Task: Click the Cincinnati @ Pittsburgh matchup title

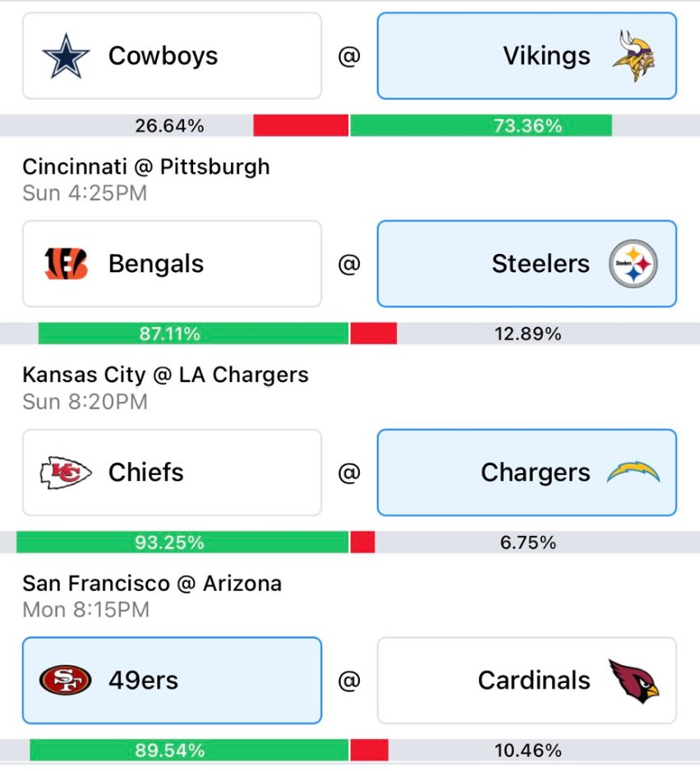Action: click(x=146, y=167)
